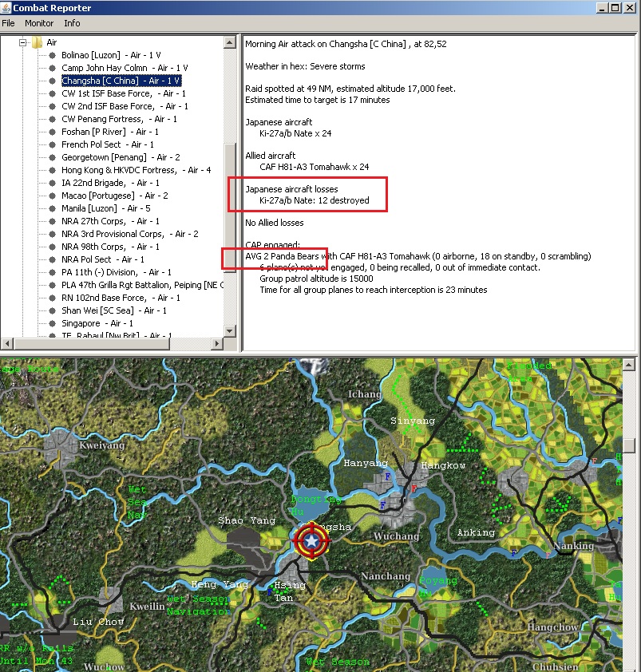
Task: Click tree list scroll right arrow
Action: (217, 343)
